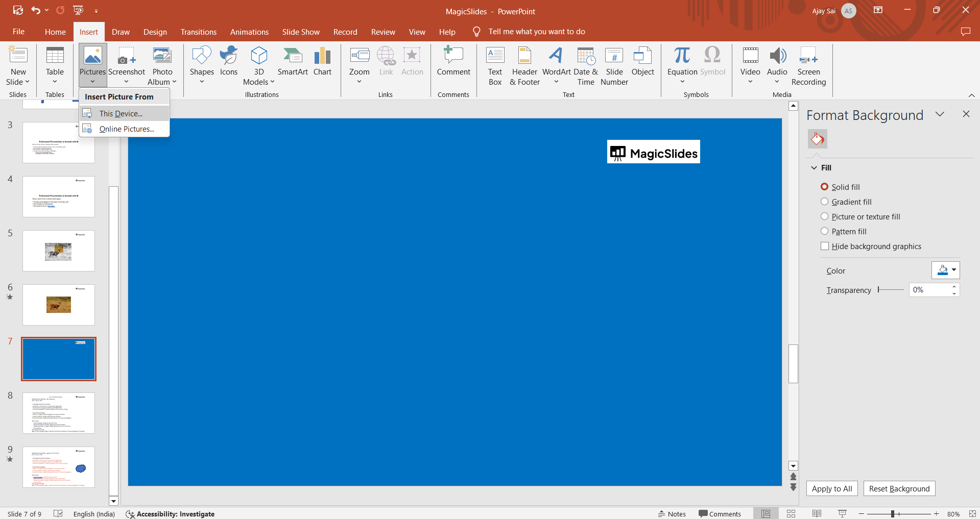Enable Hide background graphics checkbox

[825, 246]
